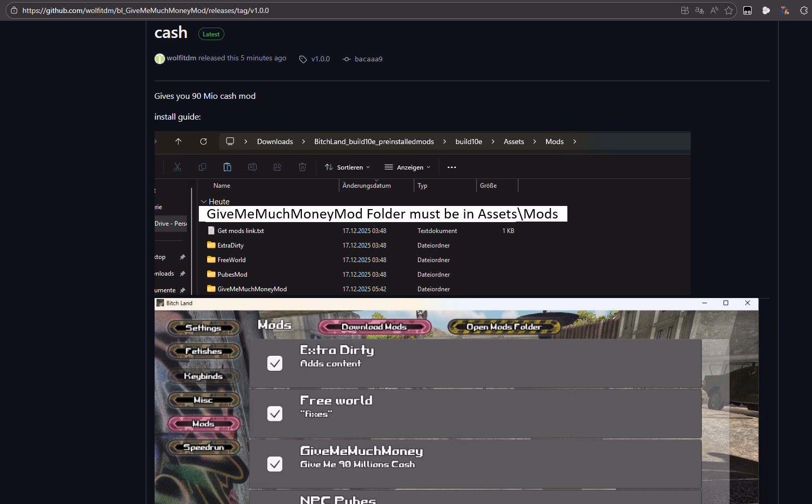View site information via the lock icon
This screenshot has height=504, width=812.
tap(14, 10)
